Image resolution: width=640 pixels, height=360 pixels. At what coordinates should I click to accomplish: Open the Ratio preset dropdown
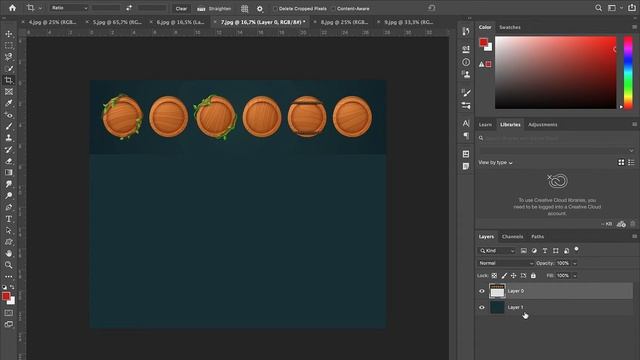tap(69, 8)
